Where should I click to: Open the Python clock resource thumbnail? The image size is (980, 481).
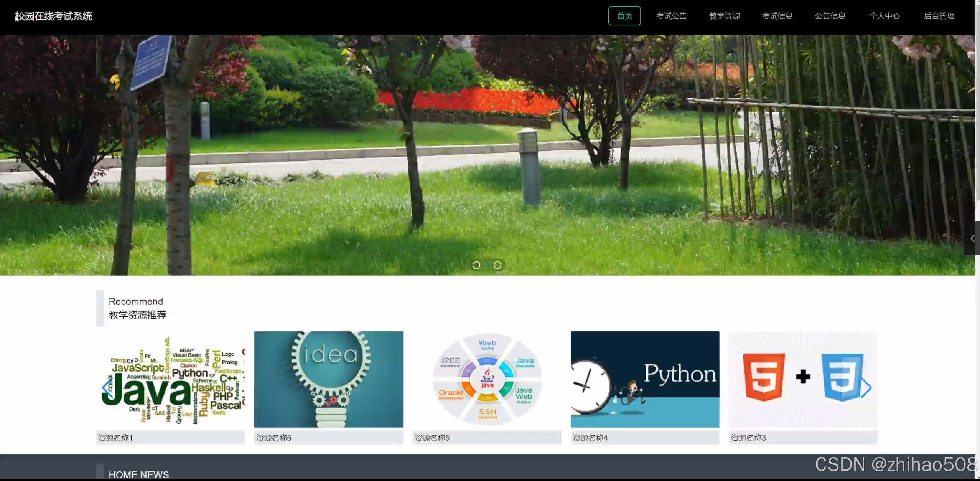tap(645, 379)
